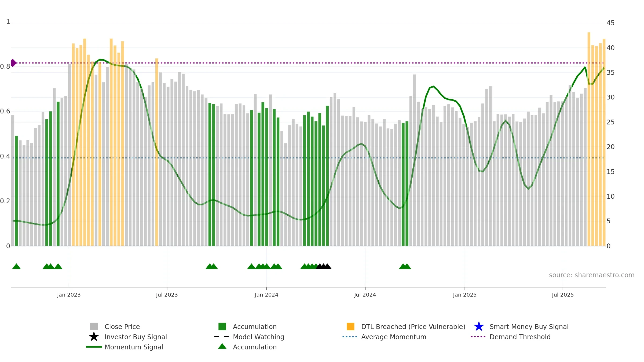Click the tallest orange bar in August 2025
Screen dimensions: 644x362
click(x=589, y=139)
